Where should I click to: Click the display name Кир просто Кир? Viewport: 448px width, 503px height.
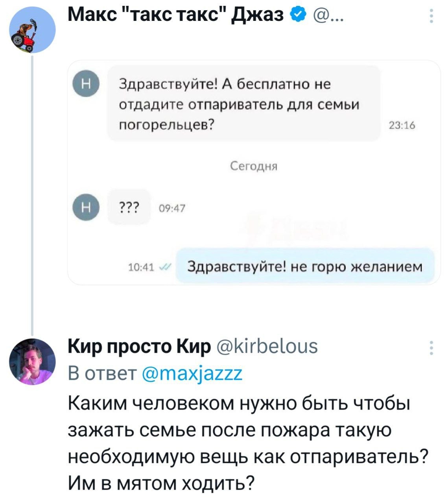coord(139,347)
